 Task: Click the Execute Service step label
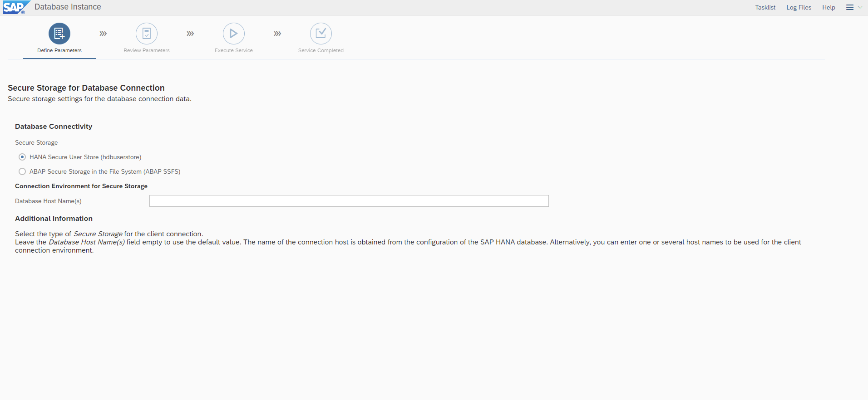234,50
